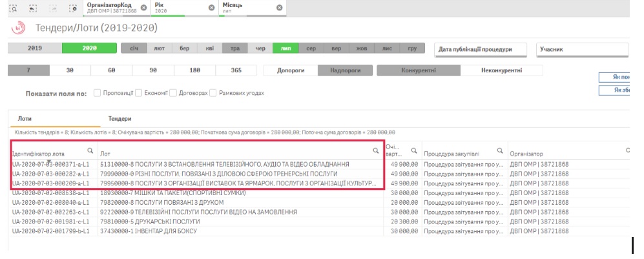
Task: Select the Неконкурентні filter button
Action: (x=502, y=70)
